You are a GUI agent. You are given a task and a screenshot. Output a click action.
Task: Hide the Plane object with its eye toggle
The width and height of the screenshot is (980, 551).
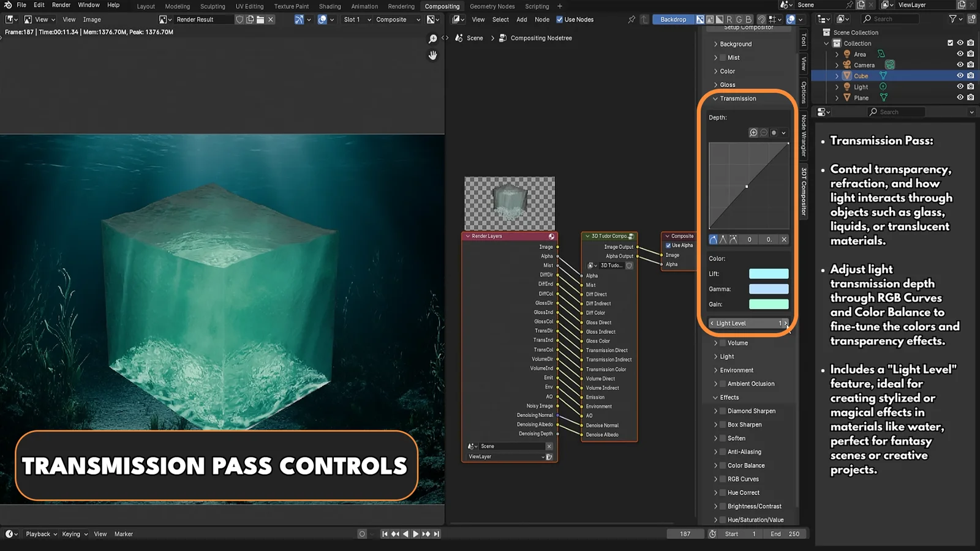[960, 97]
